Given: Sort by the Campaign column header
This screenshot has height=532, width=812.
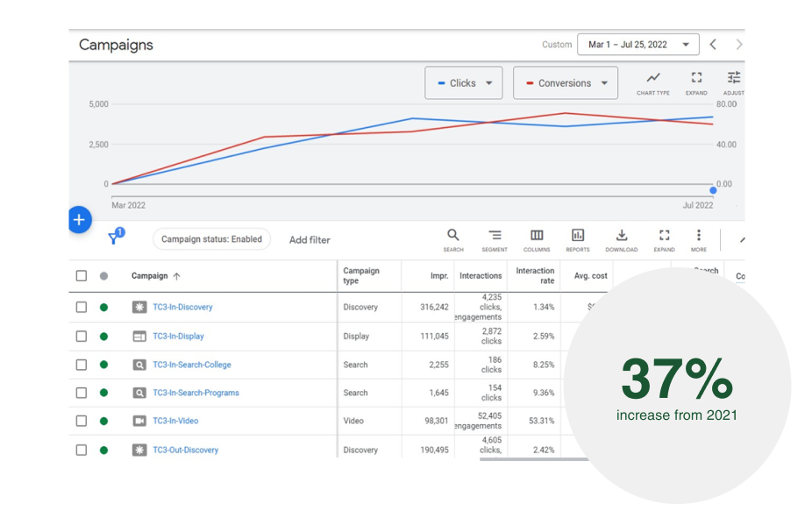Looking at the screenshot, I should [x=155, y=276].
